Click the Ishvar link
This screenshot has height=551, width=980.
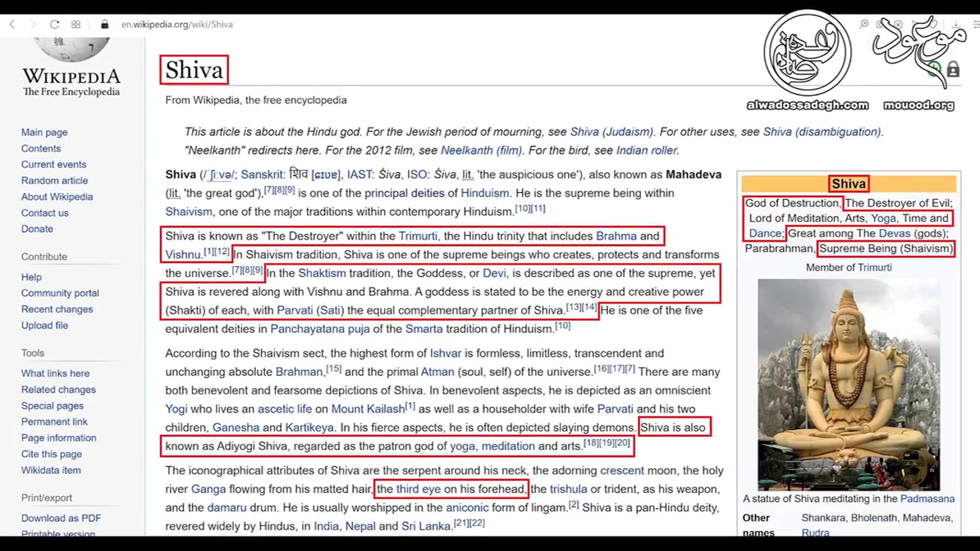coord(445,353)
